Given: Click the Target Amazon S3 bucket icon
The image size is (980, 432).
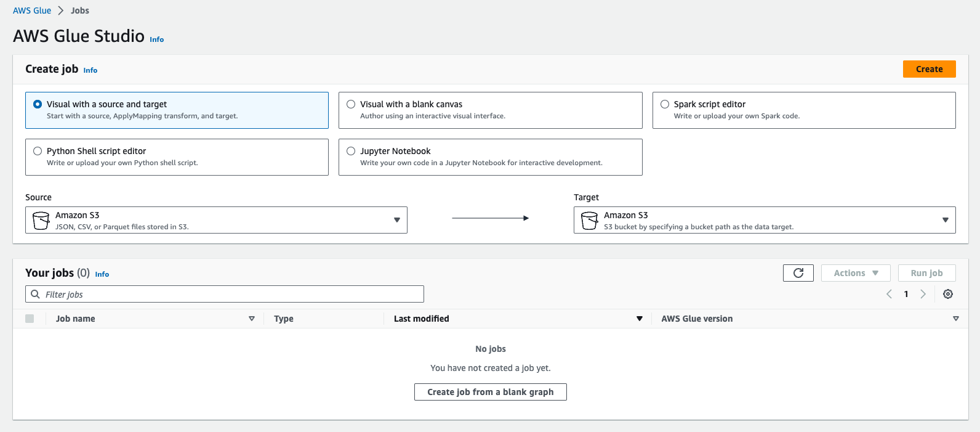Looking at the screenshot, I should click(589, 221).
